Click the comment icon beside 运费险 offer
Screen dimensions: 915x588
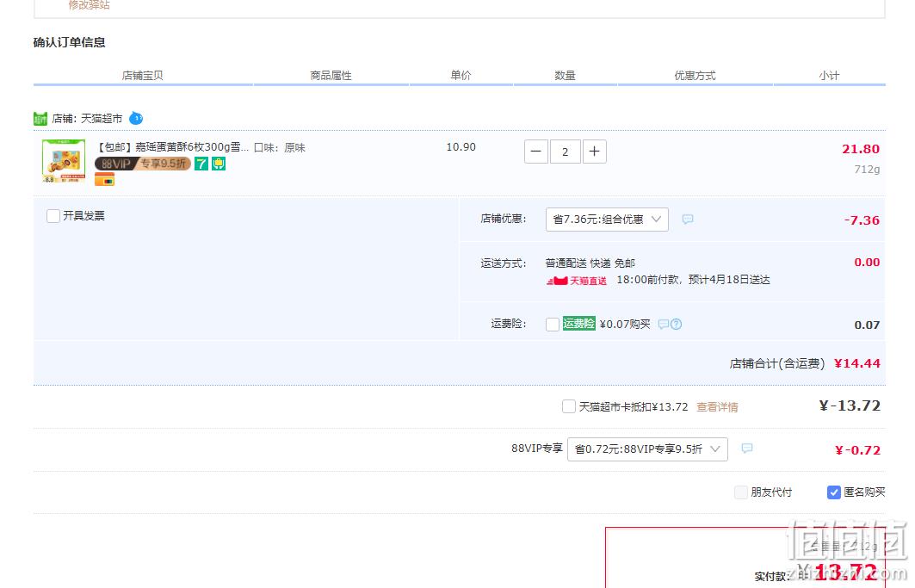coord(663,324)
